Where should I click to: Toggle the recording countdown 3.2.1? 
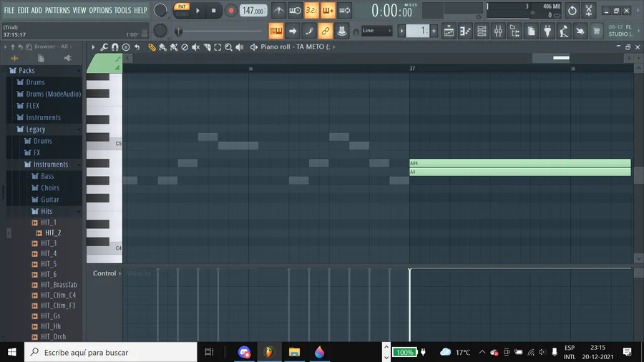pyautogui.click(x=312, y=11)
